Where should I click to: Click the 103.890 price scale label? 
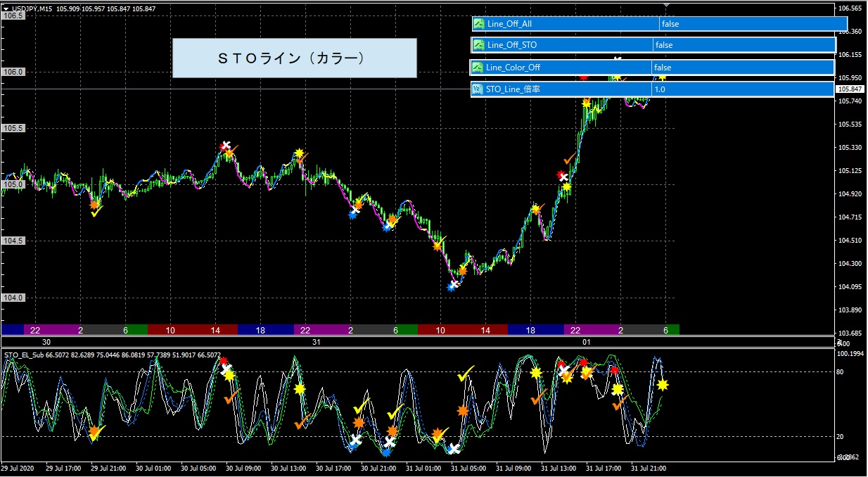[x=850, y=310]
